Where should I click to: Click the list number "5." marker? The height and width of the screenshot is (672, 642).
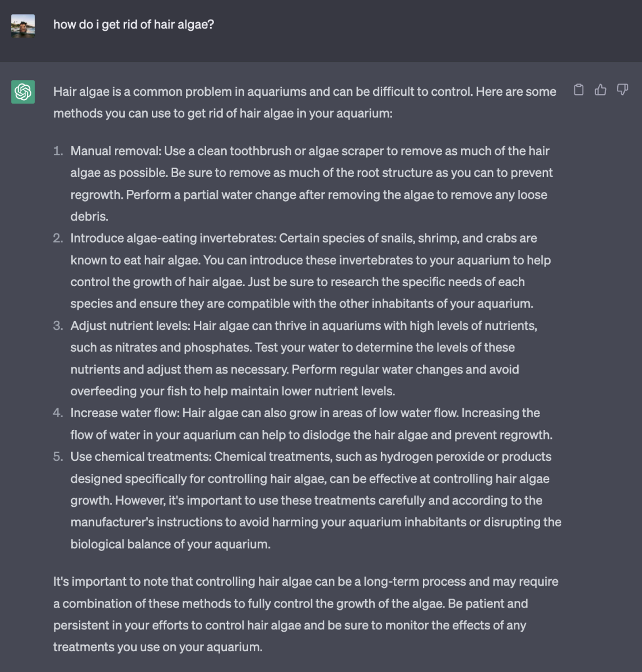pos(58,457)
